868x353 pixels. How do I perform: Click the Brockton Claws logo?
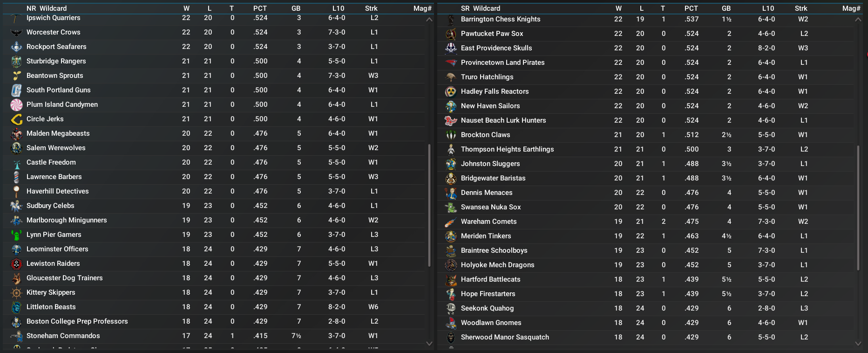(451, 135)
